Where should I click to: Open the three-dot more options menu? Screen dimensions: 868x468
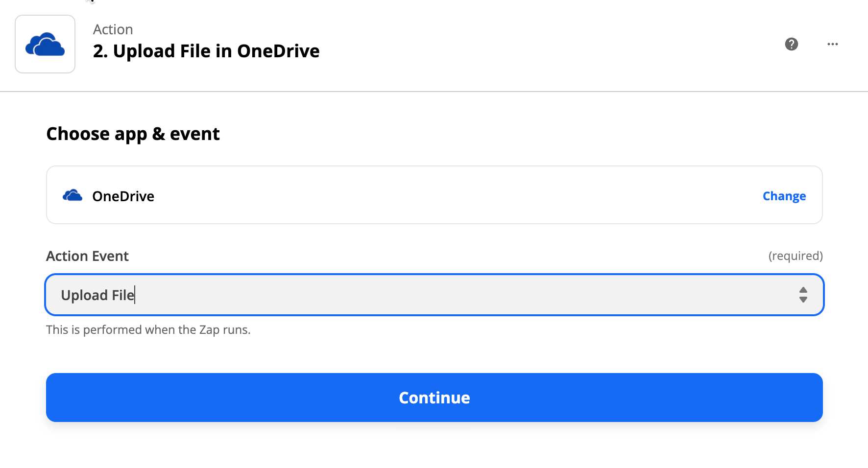pos(833,44)
